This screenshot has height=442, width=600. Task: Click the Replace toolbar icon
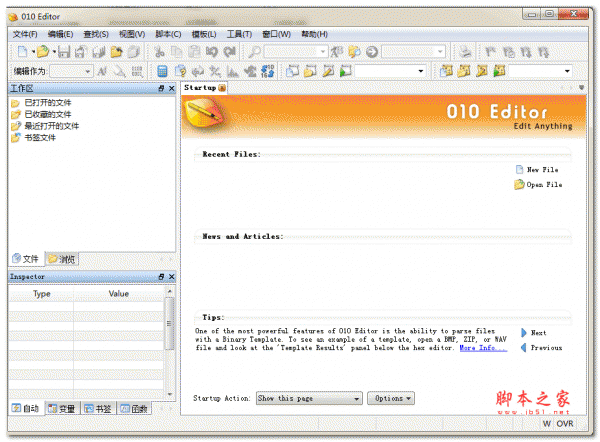[336, 52]
